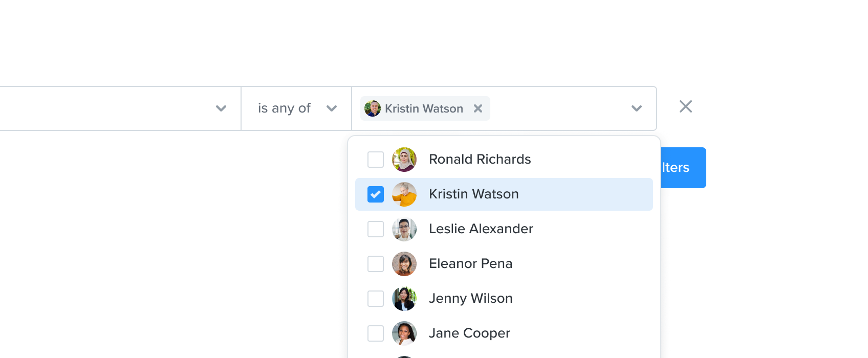Remove the Kristin Watson tag chip

pyautogui.click(x=478, y=108)
